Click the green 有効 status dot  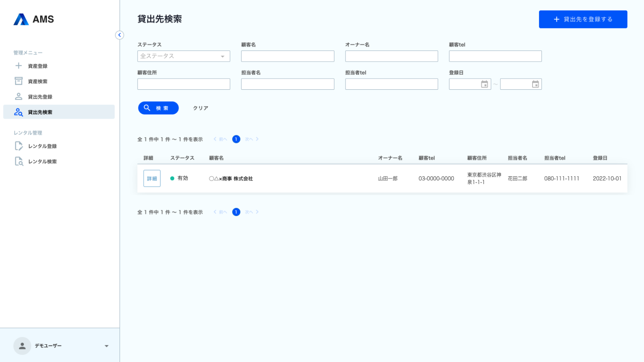coord(172,178)
